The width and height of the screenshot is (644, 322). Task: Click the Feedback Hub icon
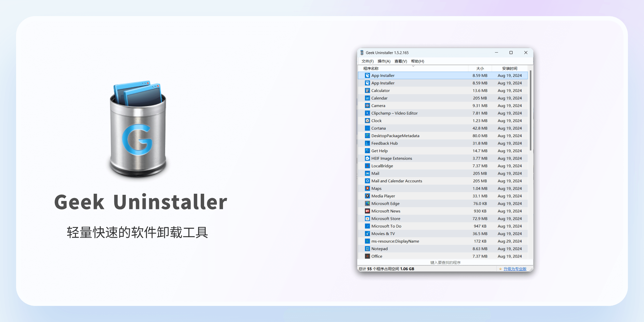pyautogui.click(x=367, y=143)
